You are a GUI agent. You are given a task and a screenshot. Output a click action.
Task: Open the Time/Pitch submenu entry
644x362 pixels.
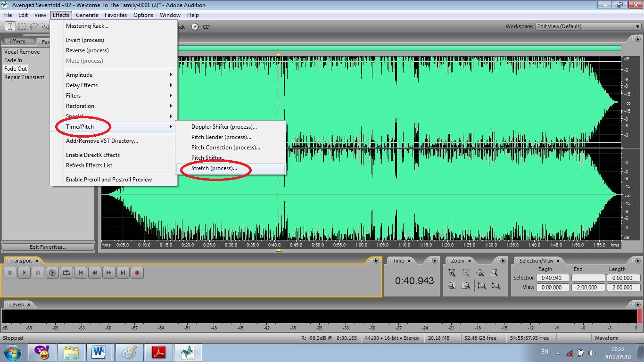(x=114, y=127)
